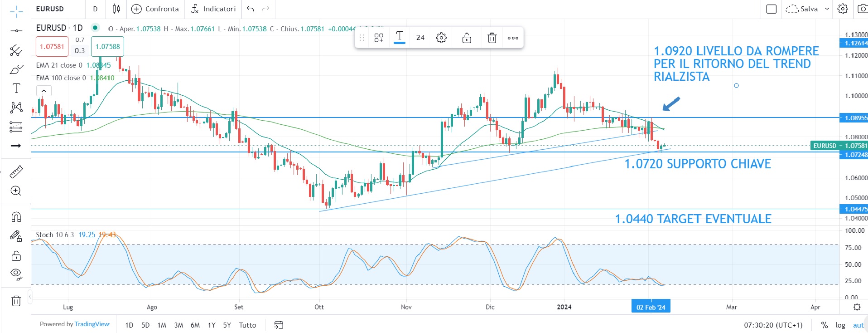Screen dimensions: 868x333
Task: Open the Indicatori panel
Action: pos(213,9)
